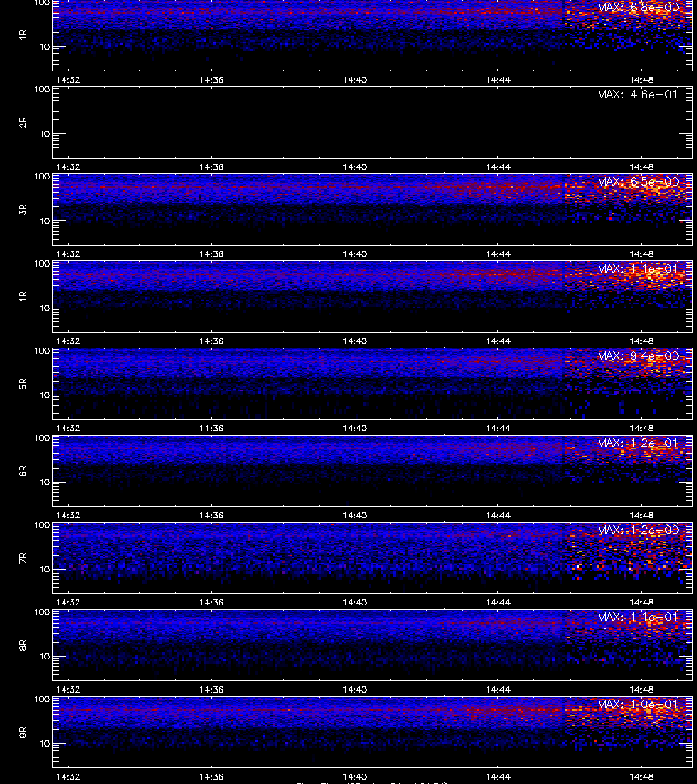Click the 8R panel axis label
The height and width of the screenshot is (784, 697).
[23, 645]
